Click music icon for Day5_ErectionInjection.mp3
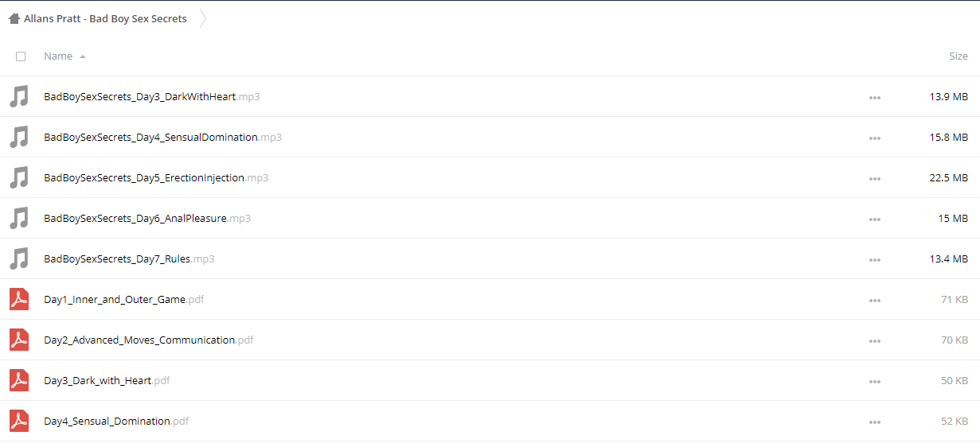The image size is (980, 443). (19, 177)
